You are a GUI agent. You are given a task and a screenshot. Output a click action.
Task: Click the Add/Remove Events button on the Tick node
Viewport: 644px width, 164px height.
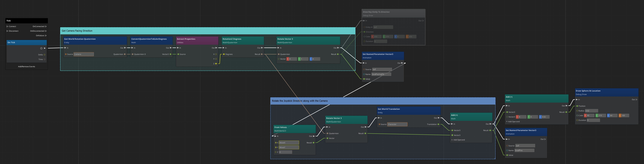[x=26, y=66]
